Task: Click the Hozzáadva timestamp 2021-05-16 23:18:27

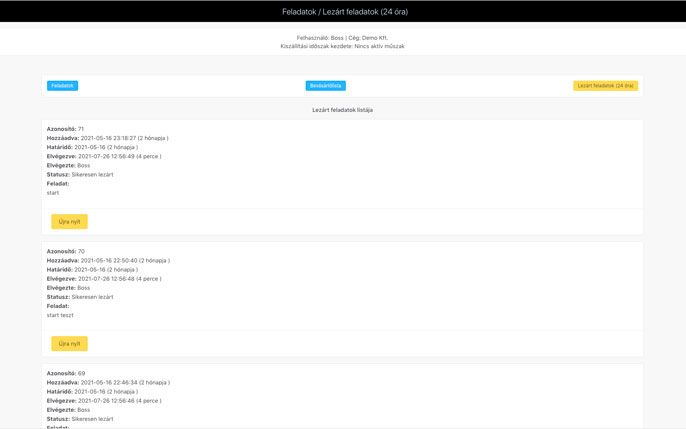Action: 108,138
